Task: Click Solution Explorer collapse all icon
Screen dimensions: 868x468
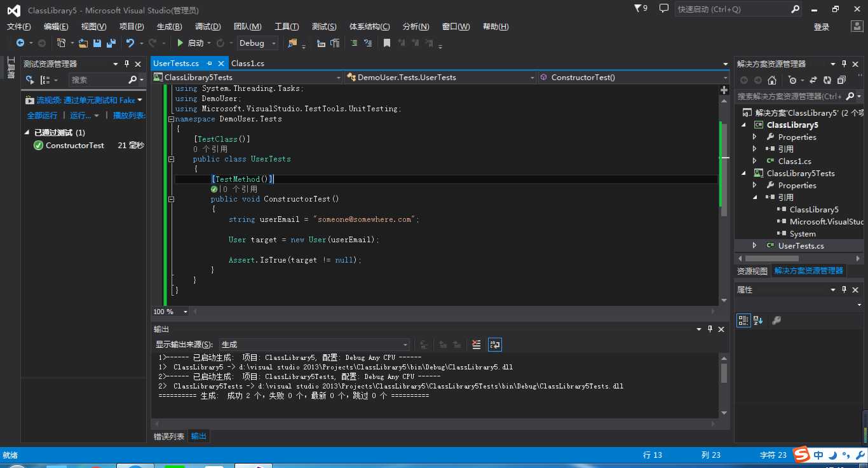Action: tap(841, 80)
